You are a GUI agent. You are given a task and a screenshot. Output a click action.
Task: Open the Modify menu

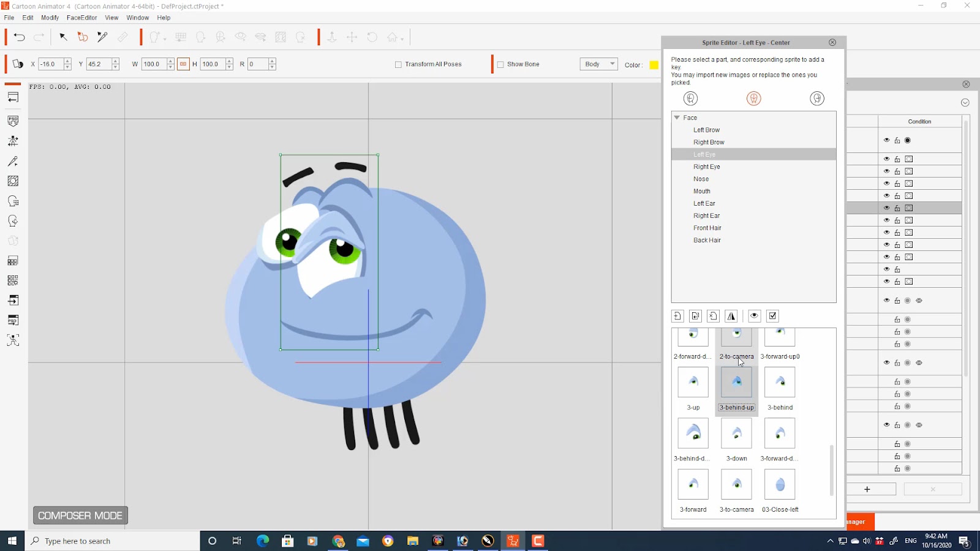50,18
